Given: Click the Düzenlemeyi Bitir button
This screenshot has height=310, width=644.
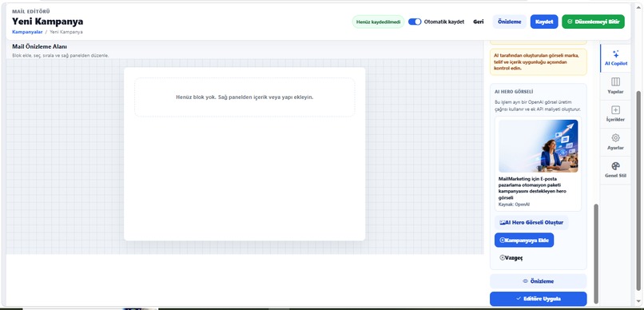Looking at the screenshot, I should pos(593,22).
